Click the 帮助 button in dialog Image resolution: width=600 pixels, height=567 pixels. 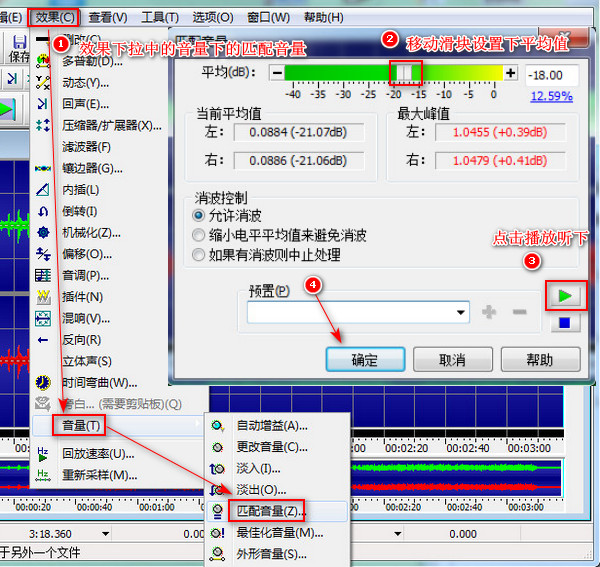pyautogui.click(x=541, y=359)
